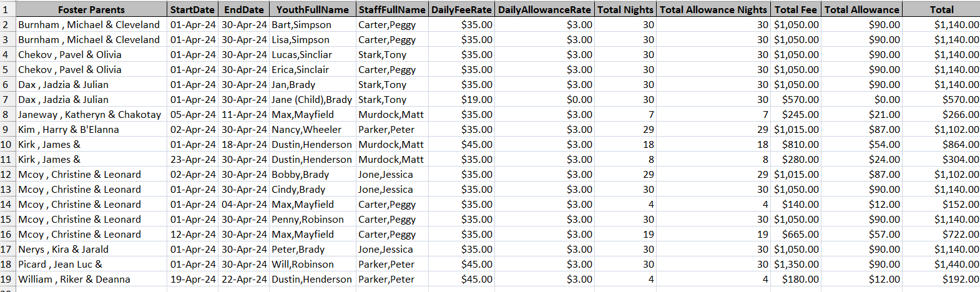The height and width of the screenshot is (292, 980).
Task: Click the "Janeway , Katheryn & Chakotay" cell
Action: click(x=90, y=115)
